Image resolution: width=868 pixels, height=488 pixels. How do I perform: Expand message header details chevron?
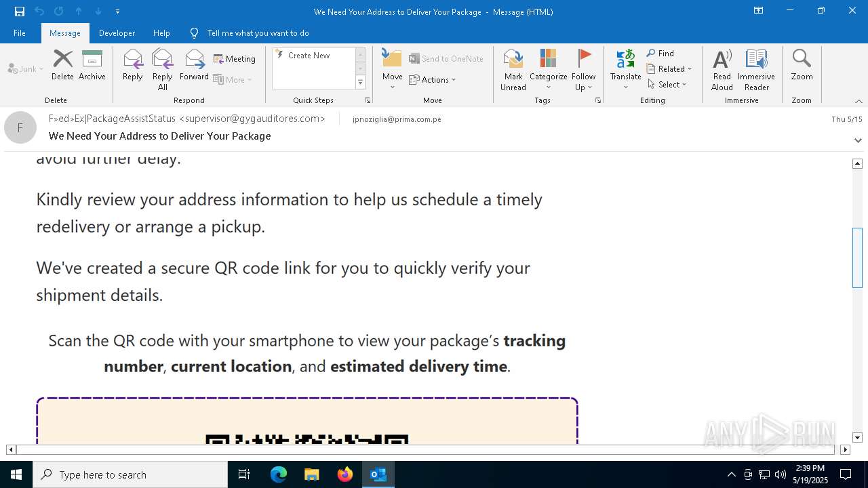click(x=858, y=140)
